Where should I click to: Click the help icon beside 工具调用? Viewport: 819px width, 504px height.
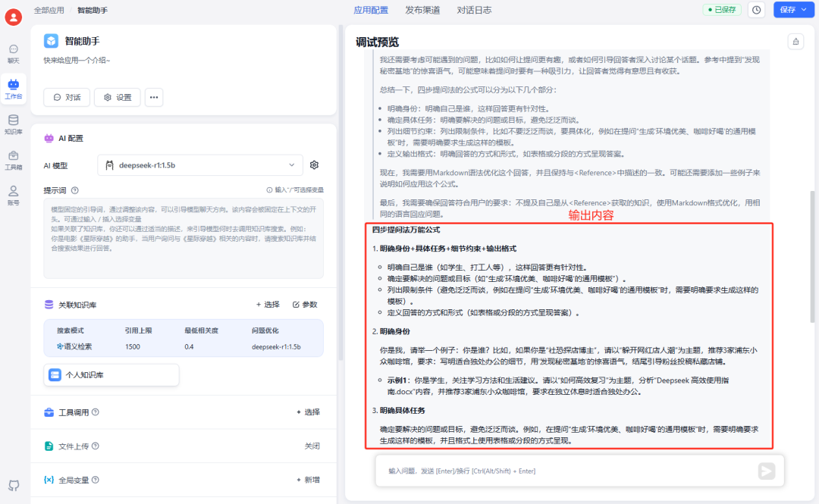coord(96,412)
